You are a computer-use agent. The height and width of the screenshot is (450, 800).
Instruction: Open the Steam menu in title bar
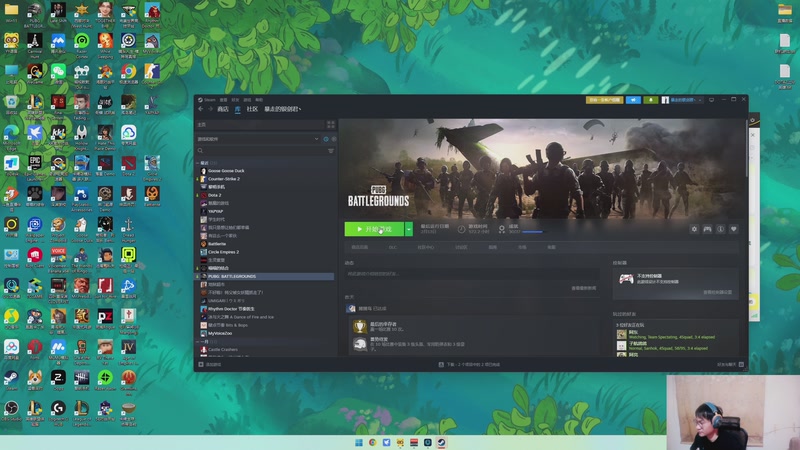207,99
